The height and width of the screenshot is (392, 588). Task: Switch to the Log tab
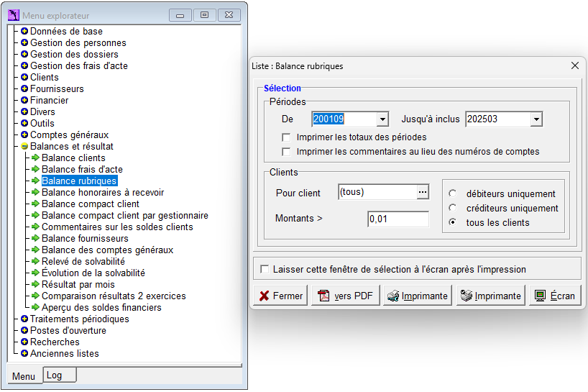pos(60,375)
